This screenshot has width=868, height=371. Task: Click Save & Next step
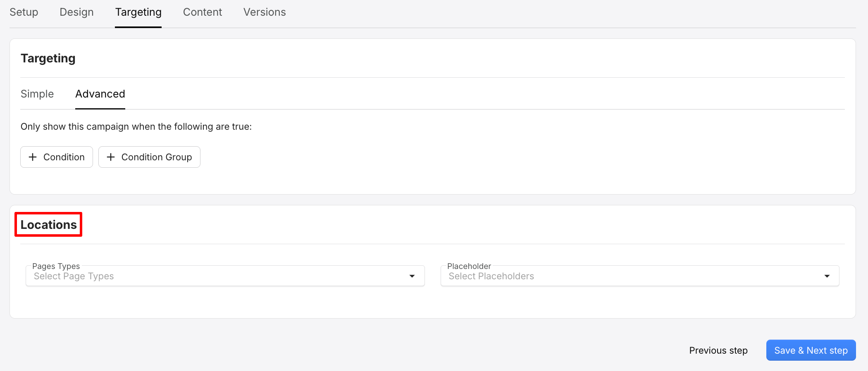pyautogui.click(x=811, y=350)
